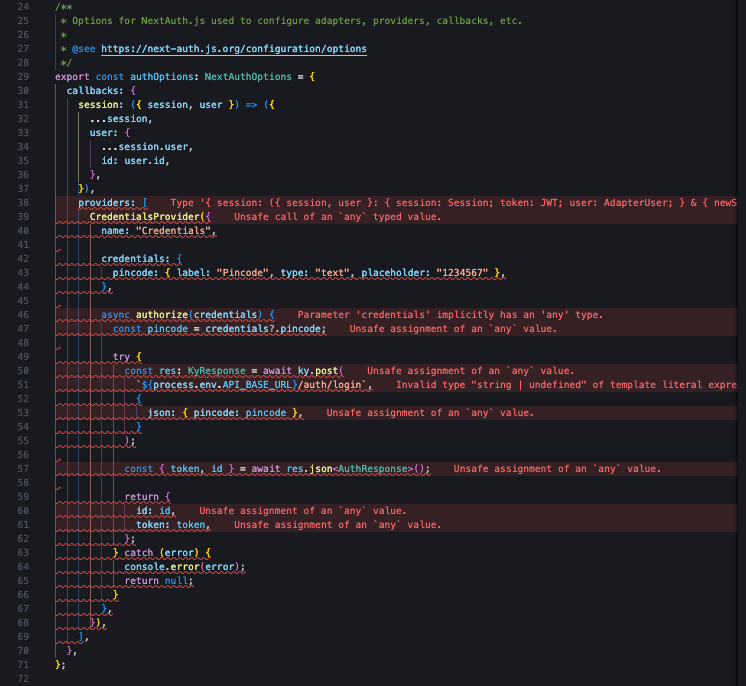Click the 'session:' callback key on line 31
746x686 pixels.
[x=101, y=105]
